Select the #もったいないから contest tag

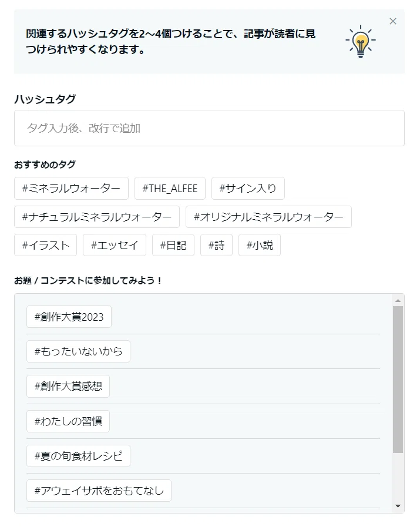pos(78,351)
